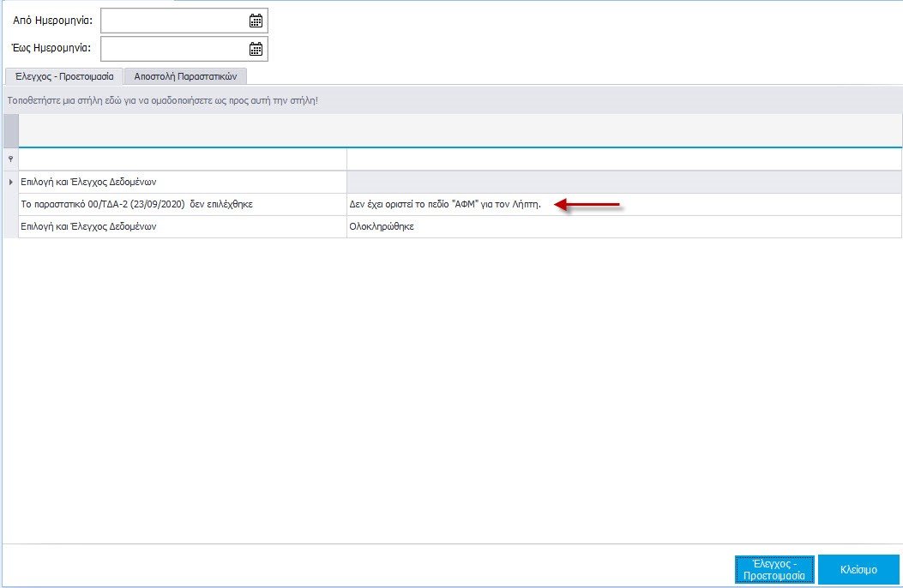Image resolution: width=903 pixels, height=588 pixels.
Task: Click the Ολοκληρώθηκε status cell
Action: [x=623, y=227]
